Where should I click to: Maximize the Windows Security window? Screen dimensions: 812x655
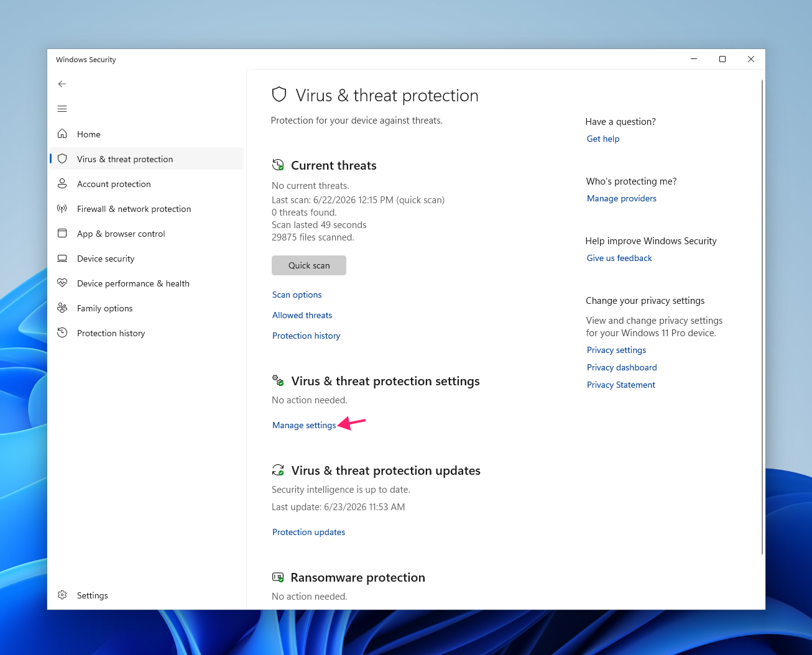point(722,59)
